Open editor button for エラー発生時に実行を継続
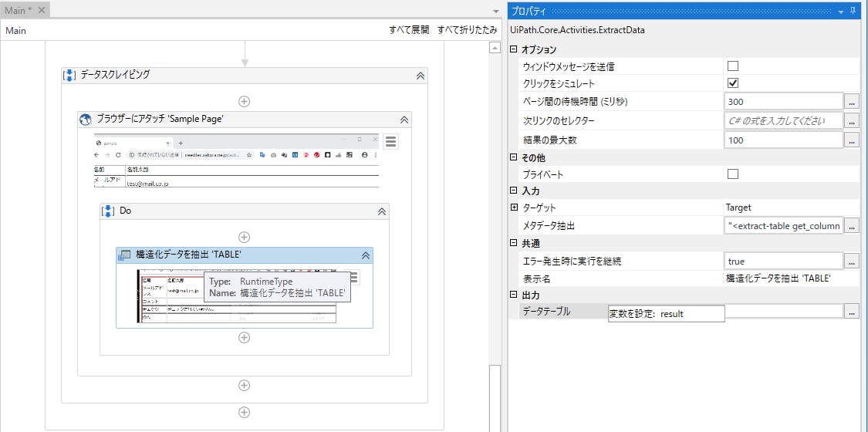The width and height of the screenshot is (868, 432). click(852, 261)
